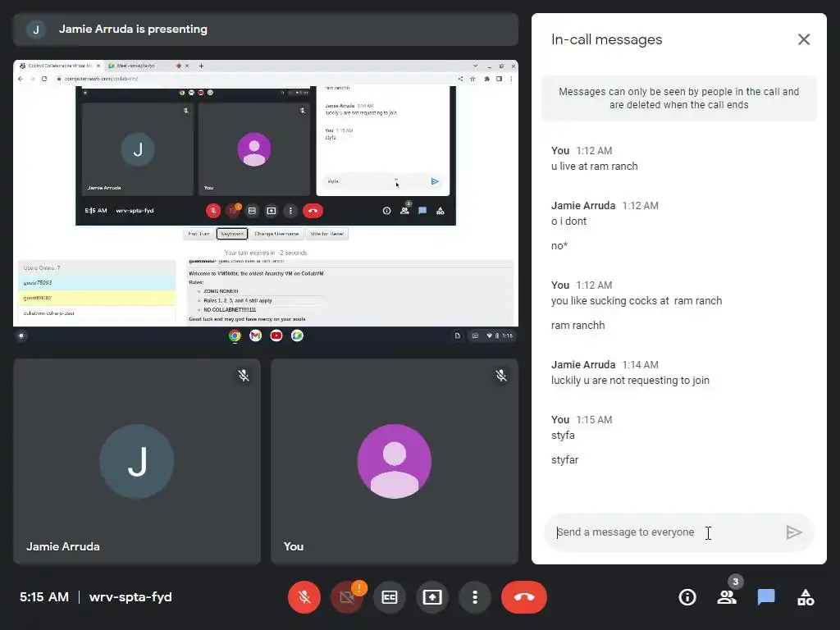Open the tab search chevron in presented browser

(x=475, y=66)
